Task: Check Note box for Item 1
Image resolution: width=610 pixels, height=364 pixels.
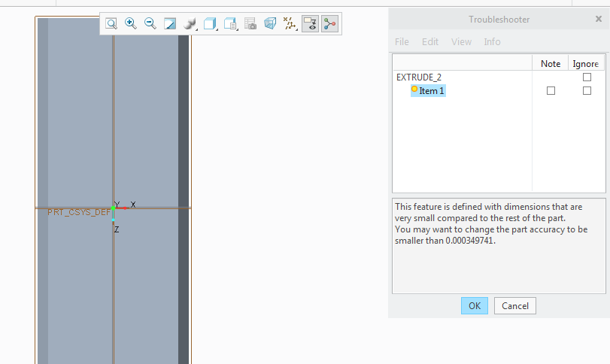Action: tap(551, 91)
